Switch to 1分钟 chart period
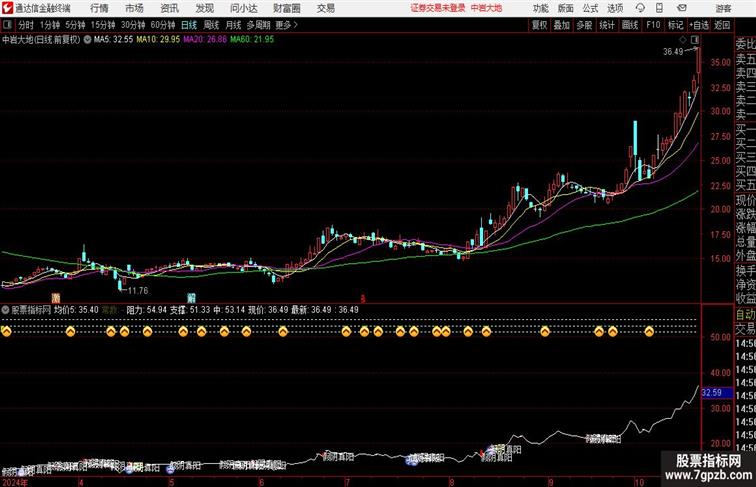The height and width of the screenshot is (487, 756). tap(50, 25)
